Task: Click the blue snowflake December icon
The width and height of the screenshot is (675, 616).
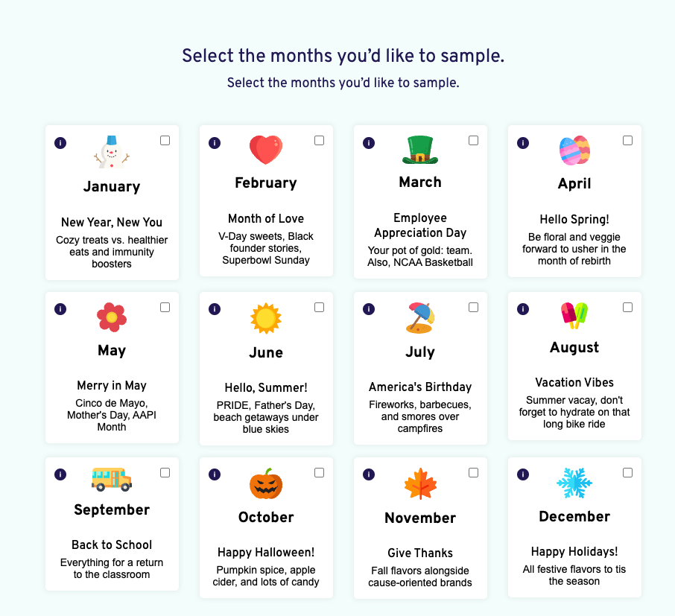Action: click(574, 484)
